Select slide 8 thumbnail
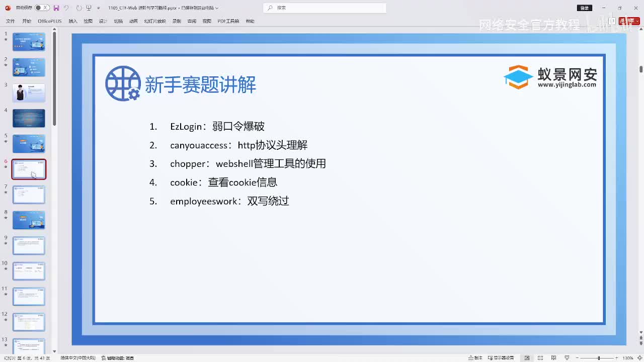644x362 pixels. click(x=29, y=220)
